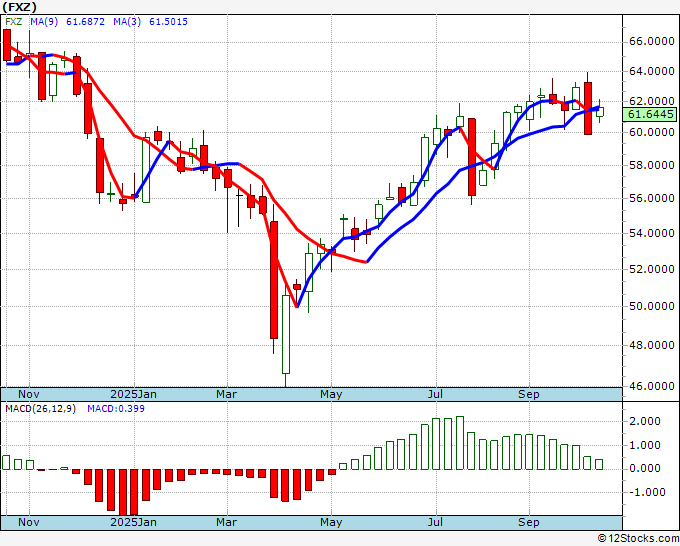Image resolution: width=680 pixels, height=546 pixels.
Task: Click the 48.0000 price axis label
Action: click(x=651, y=345)
